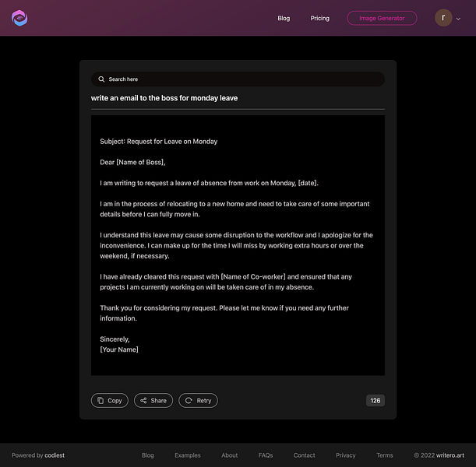Viewport: 476px width, 467px height.
Task: Expand the account dropdown chevron
Action: [458, 19]
